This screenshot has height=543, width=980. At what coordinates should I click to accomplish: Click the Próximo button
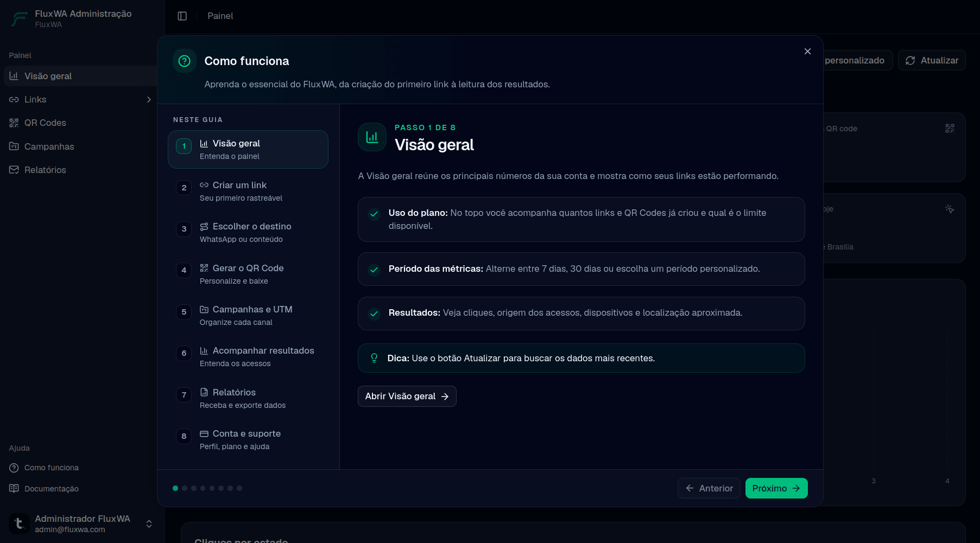pyautogui.click(x=776, y=488)
